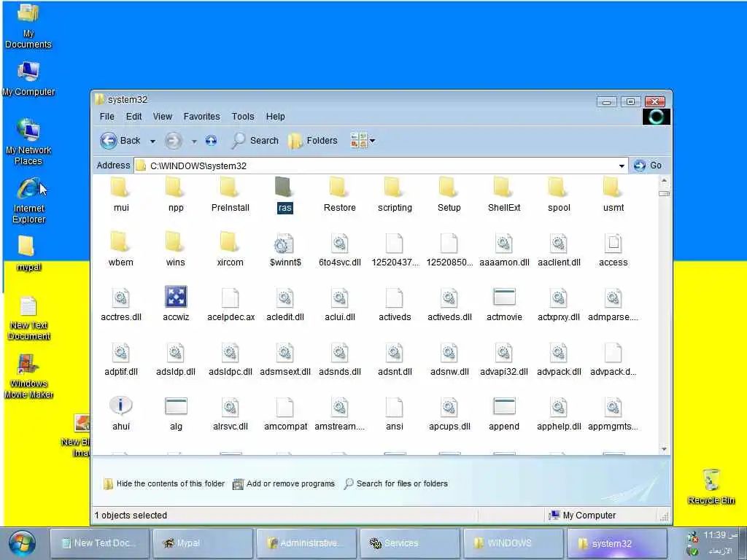
Task: Open Recycle Bin desktop icon
Action: (711, 486)
